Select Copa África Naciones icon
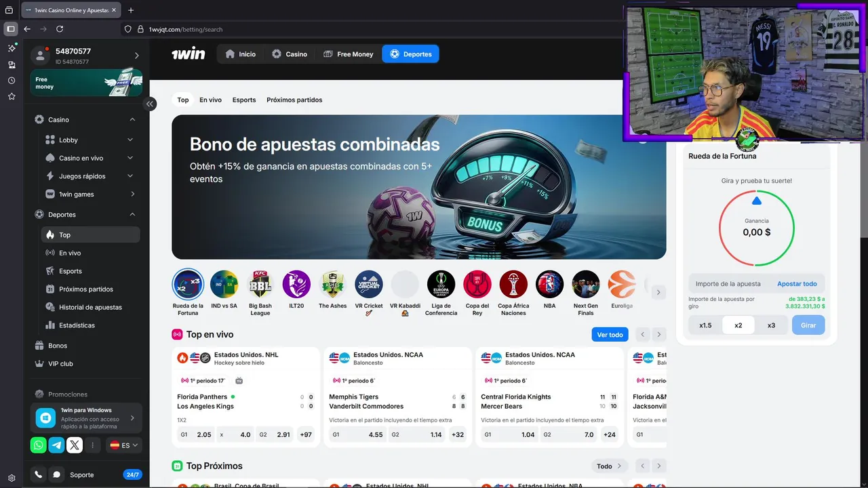Image resolution: width=868 pixels, height=488 pixels. pyautogui.click(x=513, y=284)
